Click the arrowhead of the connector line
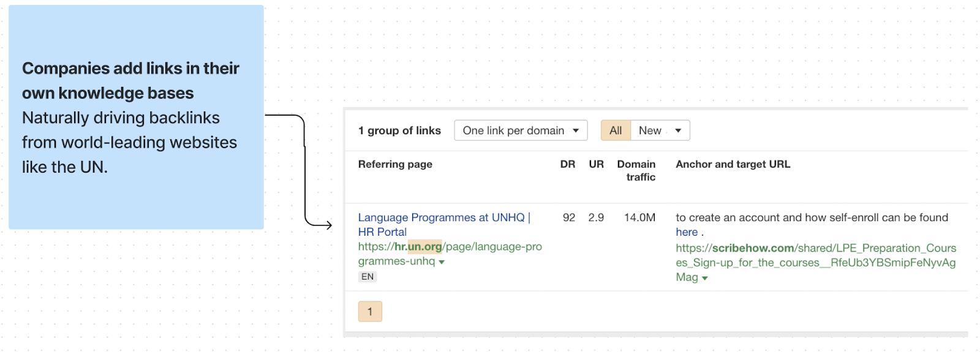 click(x=328, y=225)
